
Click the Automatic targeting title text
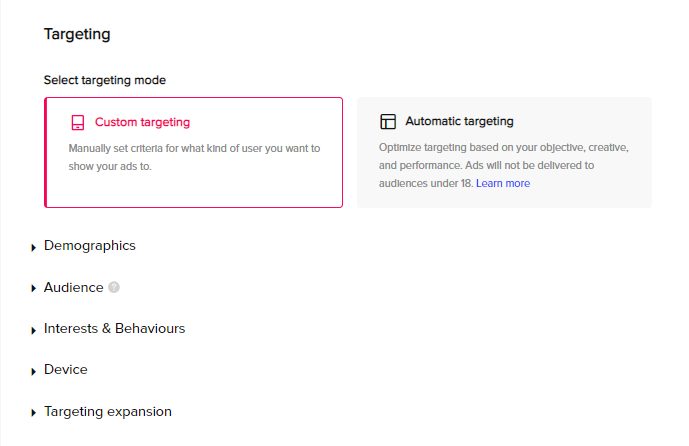tap(459, 121)
